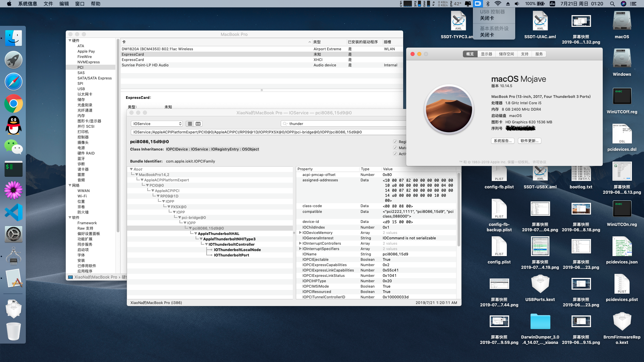
Task: Toggle the Active checkbox
Action: coord(395,154)
